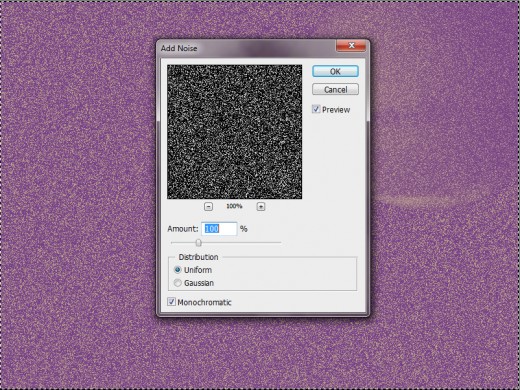
Task: Select Uniform distribution
Action: tap(178, 270)
